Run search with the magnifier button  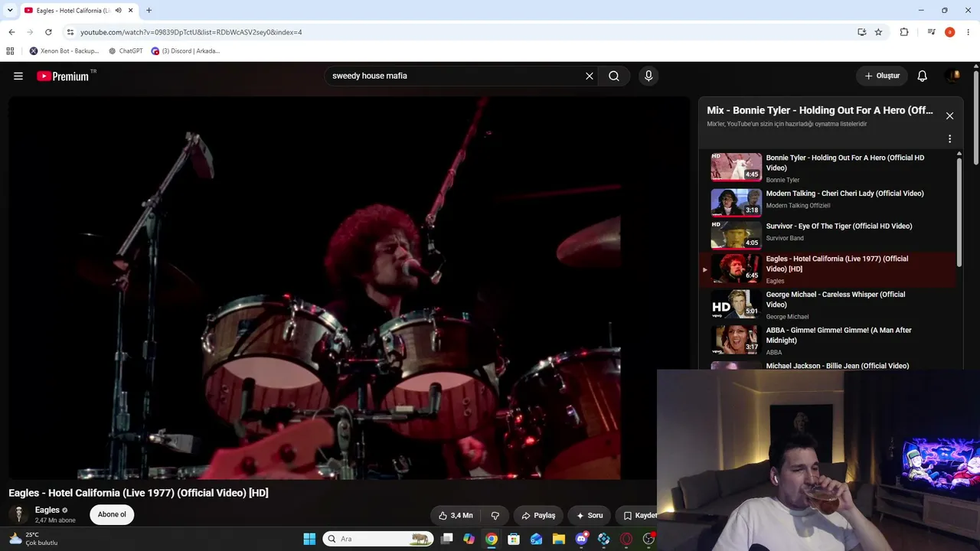pos(614,76)
